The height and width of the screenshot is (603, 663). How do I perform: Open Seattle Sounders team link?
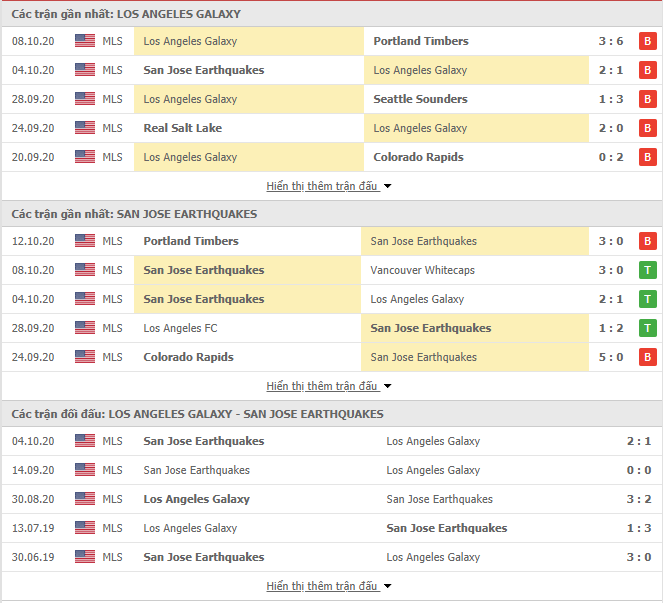click(420, 99)
